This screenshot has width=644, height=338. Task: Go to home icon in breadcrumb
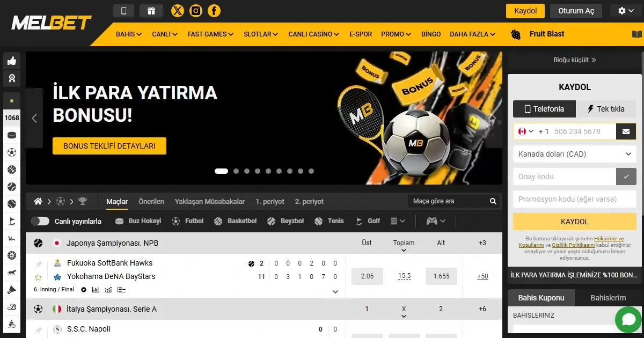coord(38,202)
